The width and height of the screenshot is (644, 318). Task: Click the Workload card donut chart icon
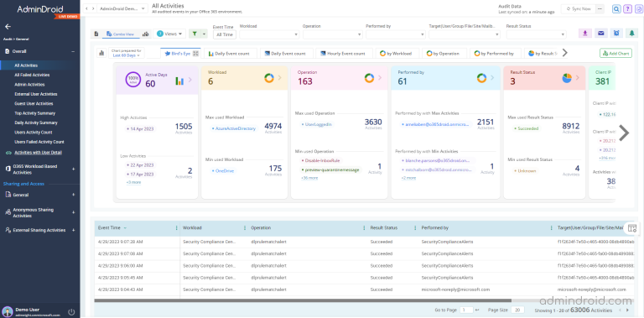click(269, 78)
